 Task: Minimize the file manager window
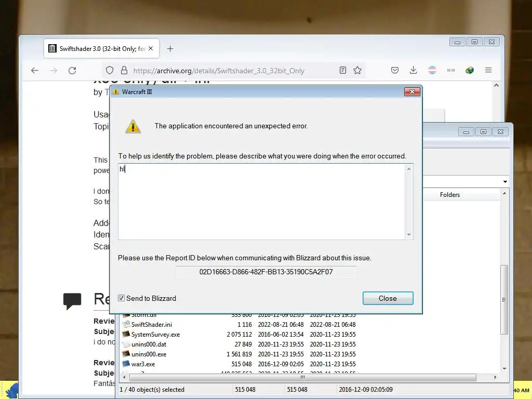[466, 132]
